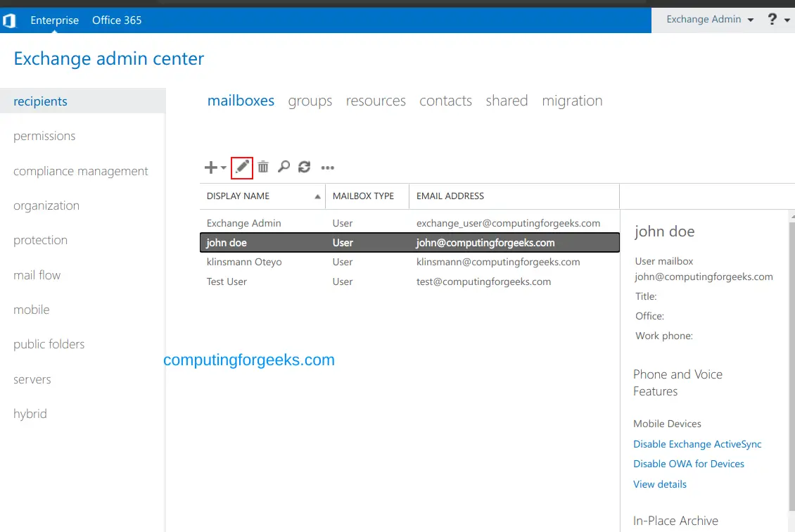Click the add new mailbox plus icon

click(210, 167)
